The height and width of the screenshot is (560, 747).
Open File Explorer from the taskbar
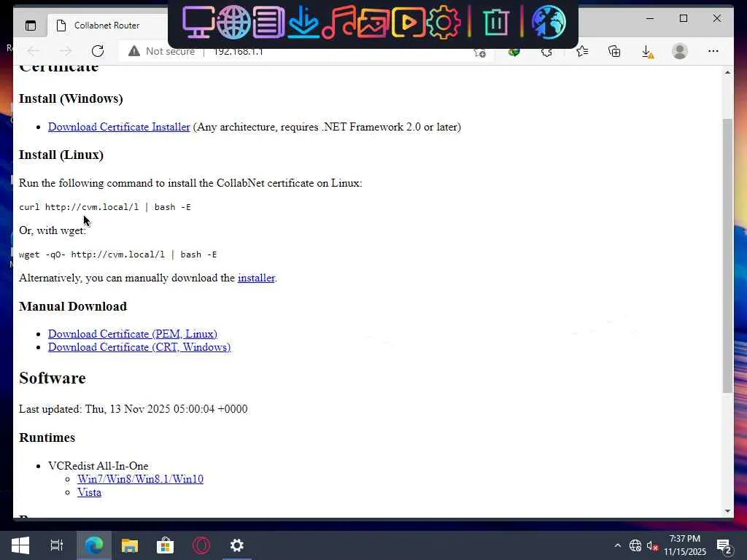130,545
